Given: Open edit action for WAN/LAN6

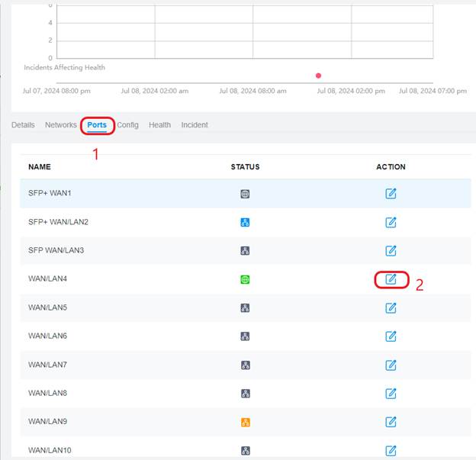Looking at the screenshot, I should click(x=391, y=336).
